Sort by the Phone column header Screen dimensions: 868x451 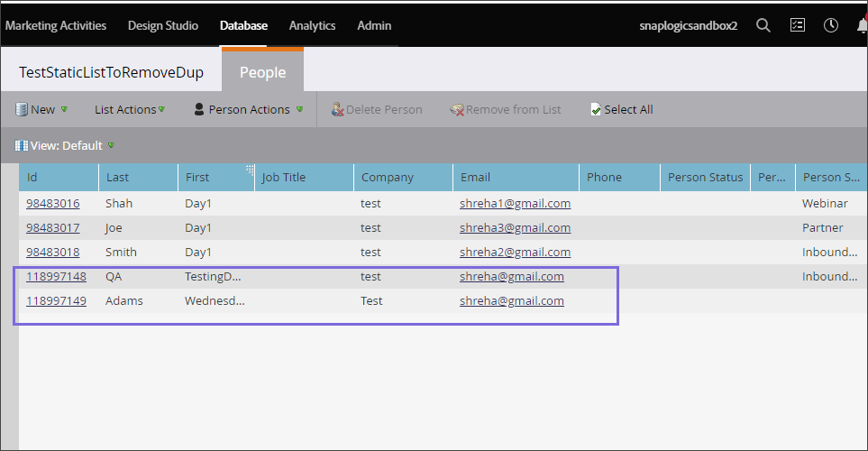619,178
